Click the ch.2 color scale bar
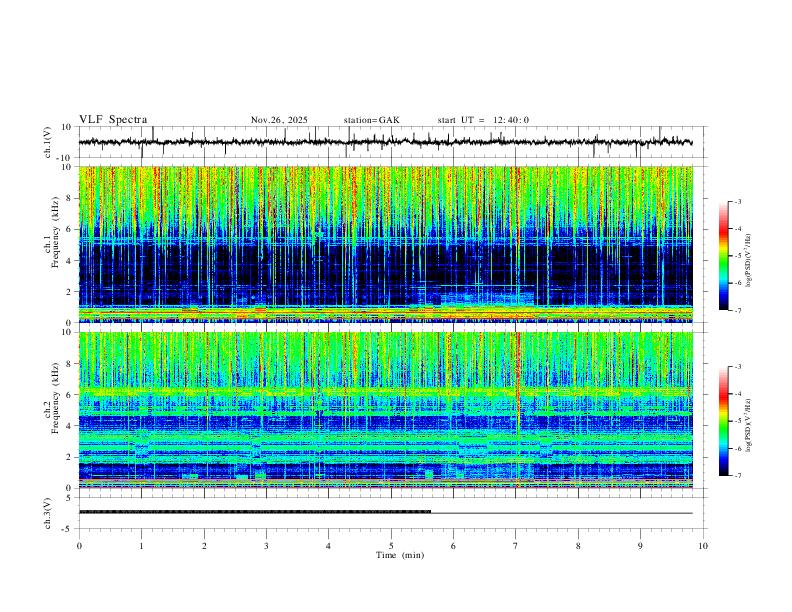792x612 pixels. [723, 421]
